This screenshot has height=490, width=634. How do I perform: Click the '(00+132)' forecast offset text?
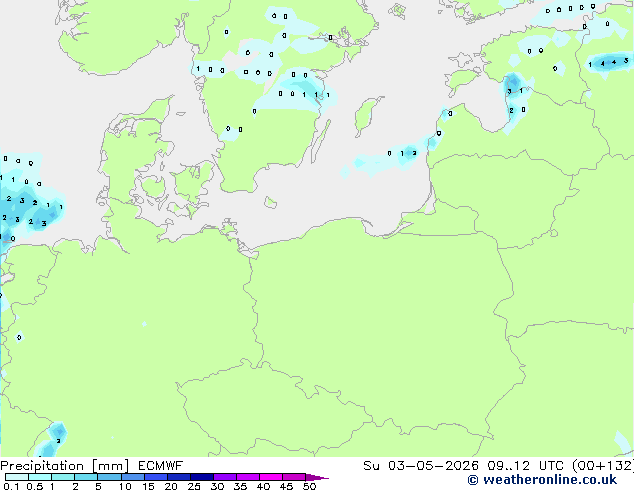603,466
